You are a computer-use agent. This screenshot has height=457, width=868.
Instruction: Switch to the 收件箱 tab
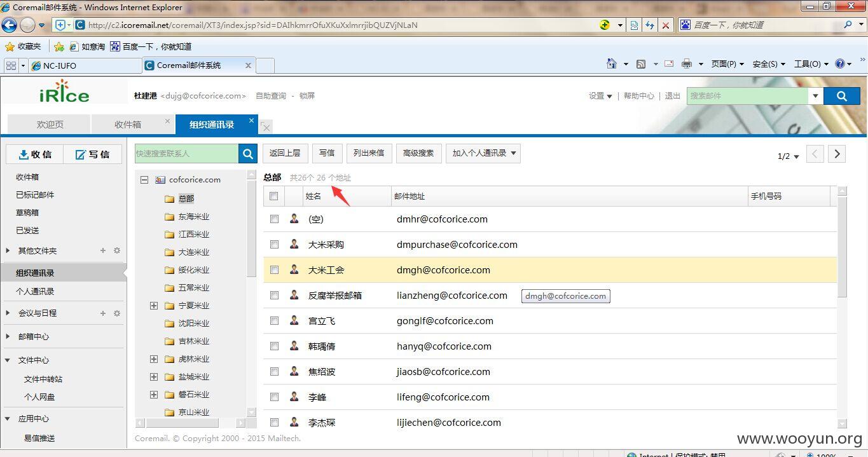[128, 125]
